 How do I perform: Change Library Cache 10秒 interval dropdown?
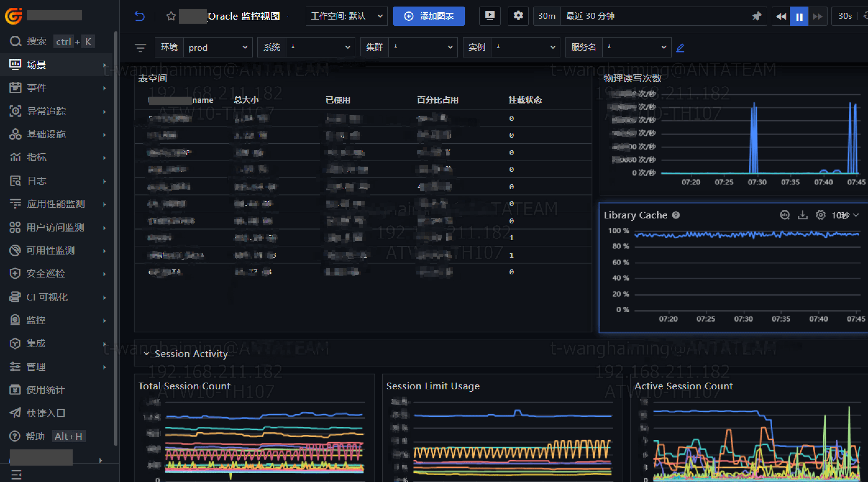point(845,215)
